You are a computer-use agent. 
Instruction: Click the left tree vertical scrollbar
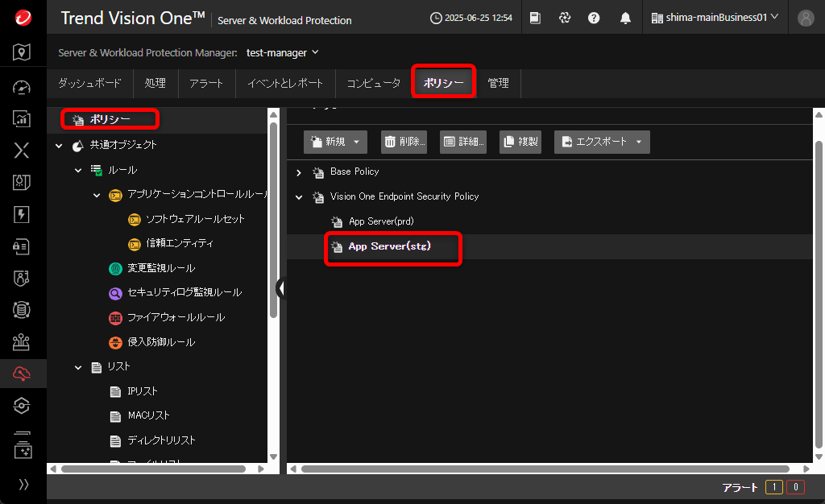click(x=273, y=221)
